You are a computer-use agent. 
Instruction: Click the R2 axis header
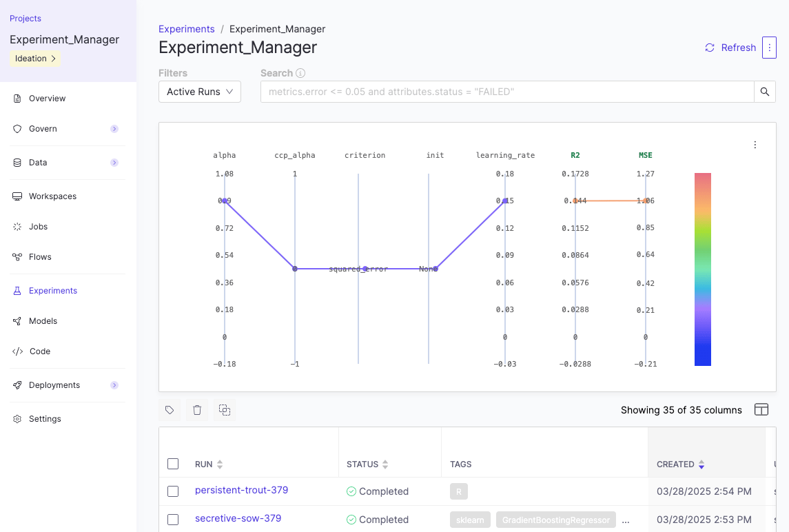pos(575,155)
